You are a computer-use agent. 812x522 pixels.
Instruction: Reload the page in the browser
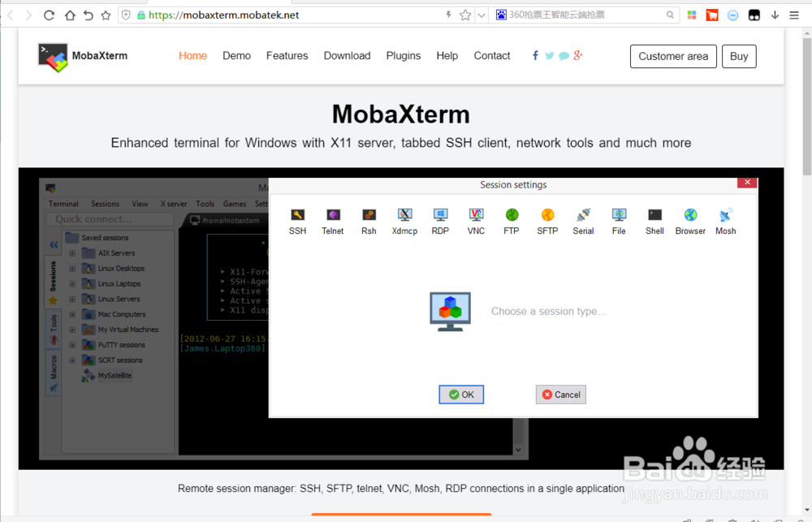[x=50, y=15]
